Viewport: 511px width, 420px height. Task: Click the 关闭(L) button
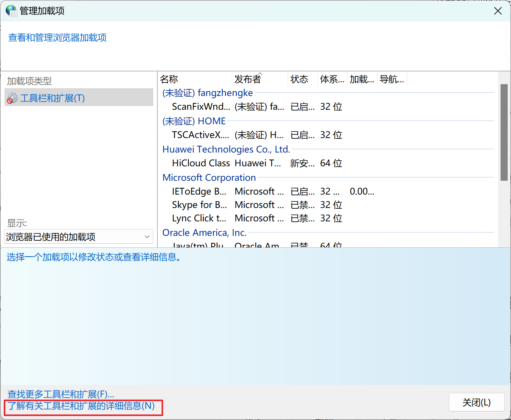[x=476, y=402]
